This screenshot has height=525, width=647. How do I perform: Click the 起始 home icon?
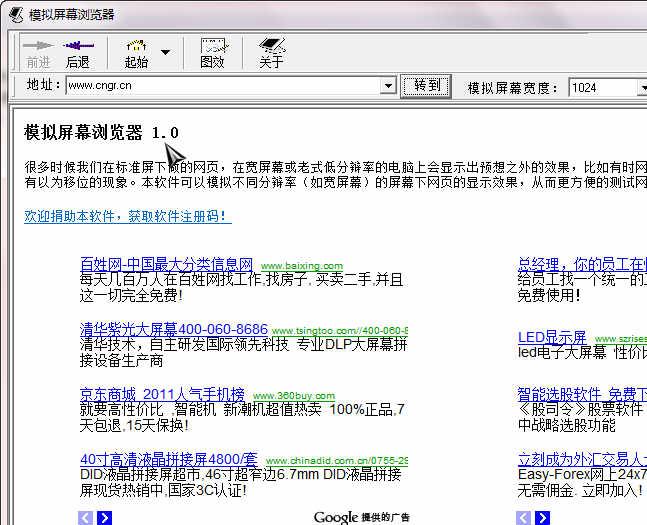(x=136, y=46)
